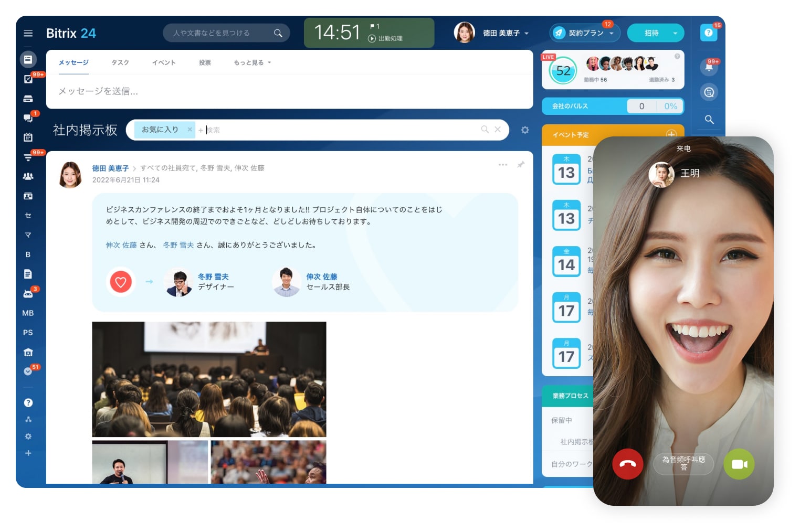Add an event with イベント予定 plus
The height and width of the screenshot is (532, 800).
(x=671, y=134)
